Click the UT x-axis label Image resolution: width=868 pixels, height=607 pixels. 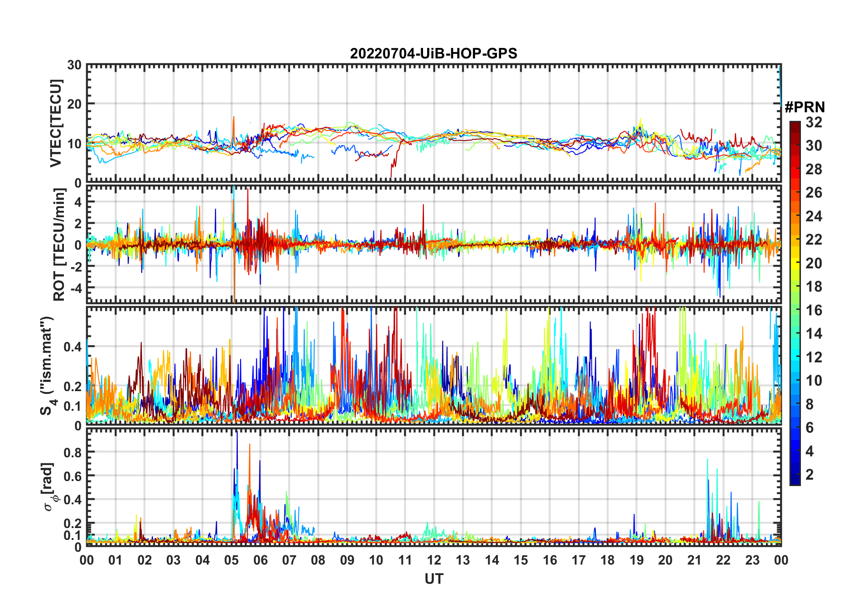[x=434, y=579]
